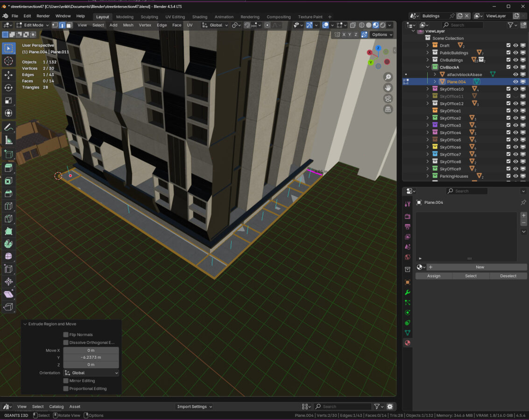
Task: Select the Rotate tool
Action: [8, 87]
